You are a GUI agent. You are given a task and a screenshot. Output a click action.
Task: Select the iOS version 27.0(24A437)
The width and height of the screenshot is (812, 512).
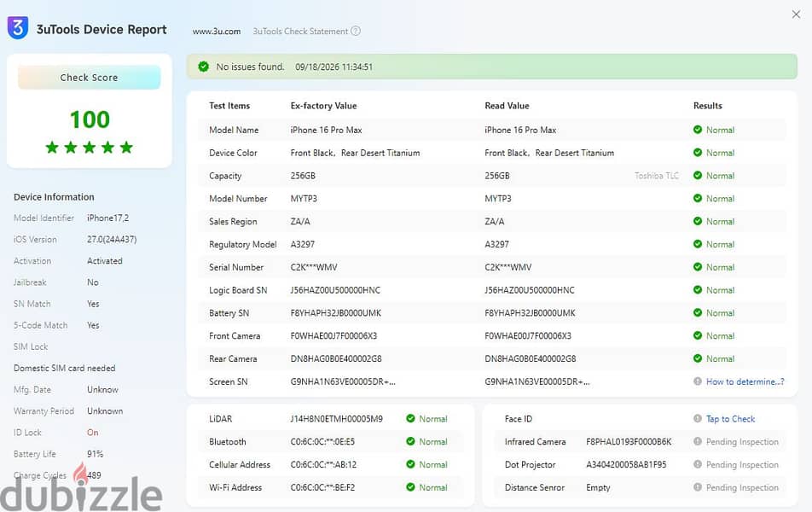112,240
